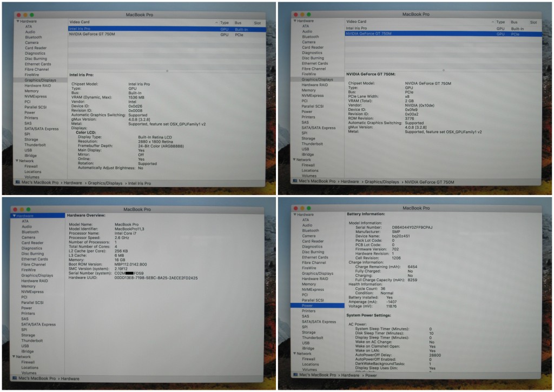Select Intel Iris Pro row in NVIDIA details window list
The image size is (554, 392).
[443, 28]
